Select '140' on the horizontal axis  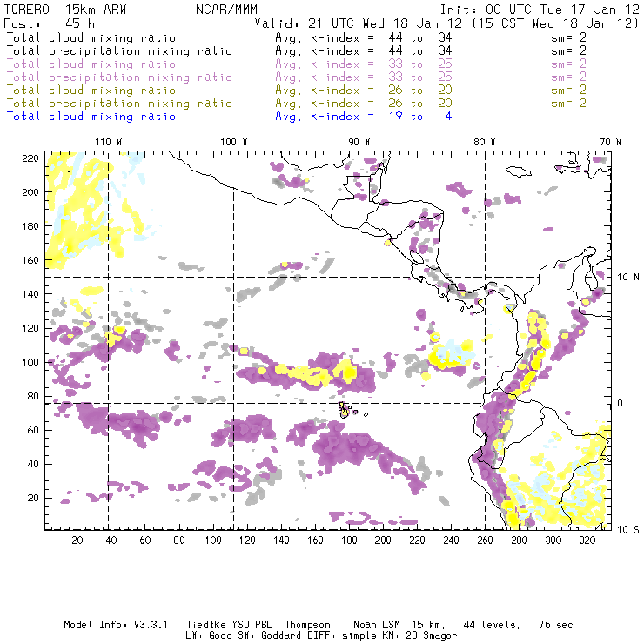pyautogui.click(x=281, y=540)
